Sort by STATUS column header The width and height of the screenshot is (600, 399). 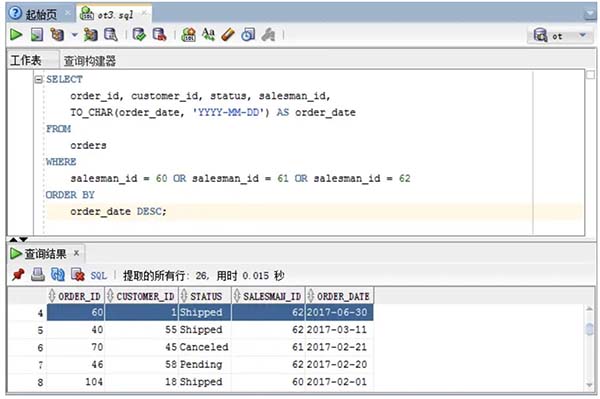(x=204, y=296)
